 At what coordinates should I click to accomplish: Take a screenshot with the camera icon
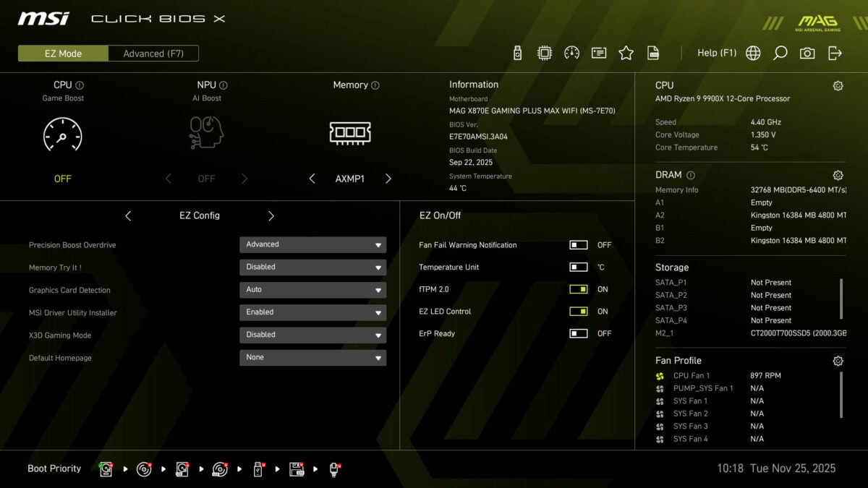(807, 52)
